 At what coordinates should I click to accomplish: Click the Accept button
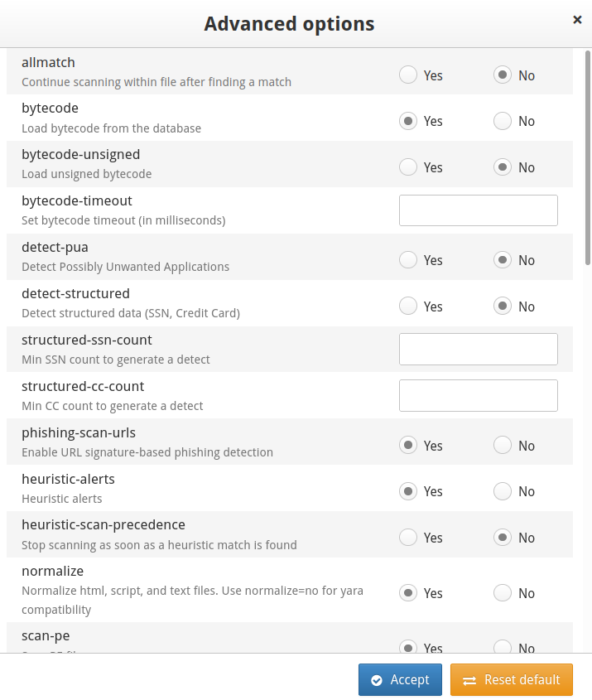pyautogui.click(x=400, y=679)
